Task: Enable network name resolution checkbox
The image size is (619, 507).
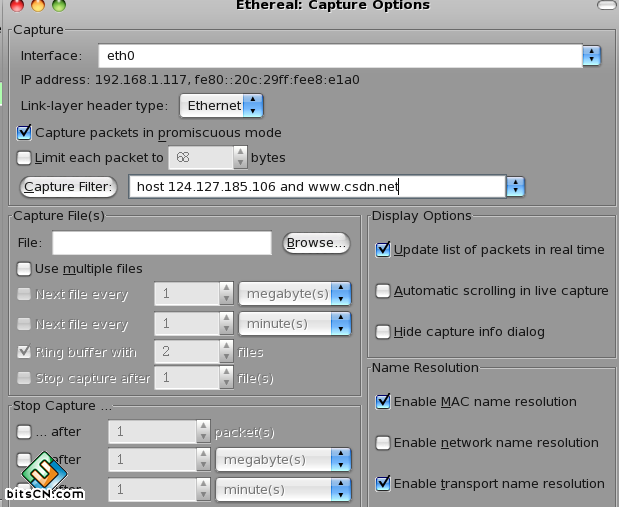Action: coord(383,442)
